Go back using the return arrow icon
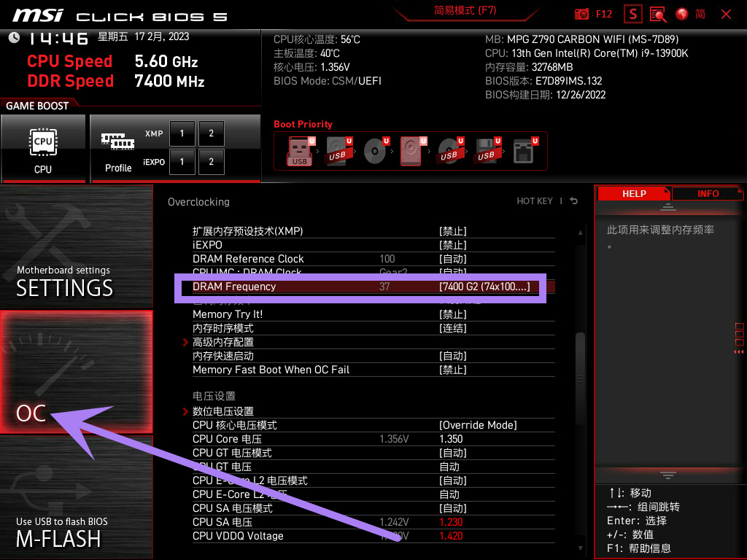Screen dimensions: 747x560 point(574,201)
